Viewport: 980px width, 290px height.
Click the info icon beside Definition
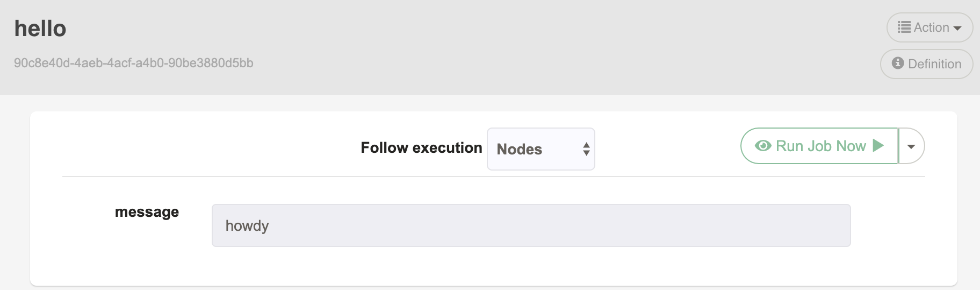898,63
